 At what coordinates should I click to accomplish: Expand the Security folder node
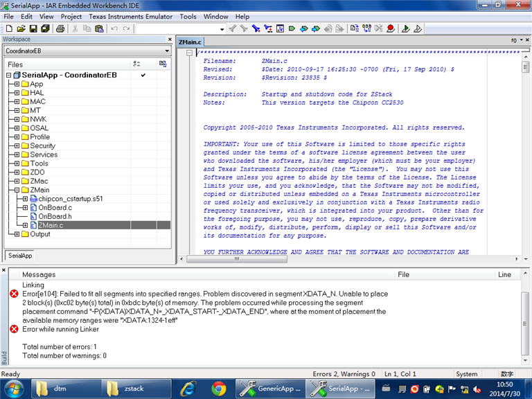coord(17,145)
